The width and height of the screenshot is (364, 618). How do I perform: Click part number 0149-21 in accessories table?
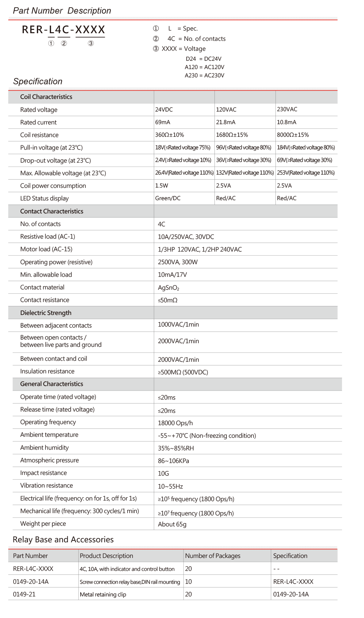point(24,594)
